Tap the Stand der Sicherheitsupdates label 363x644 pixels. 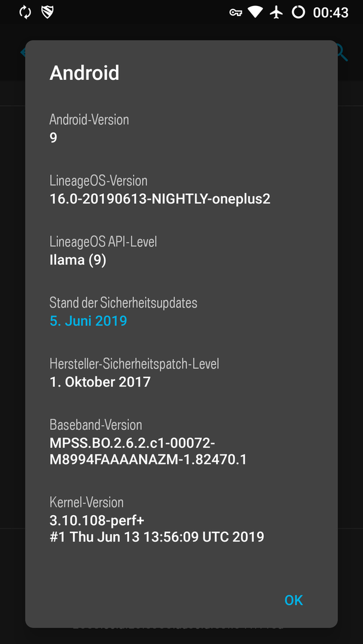point(124,303)
